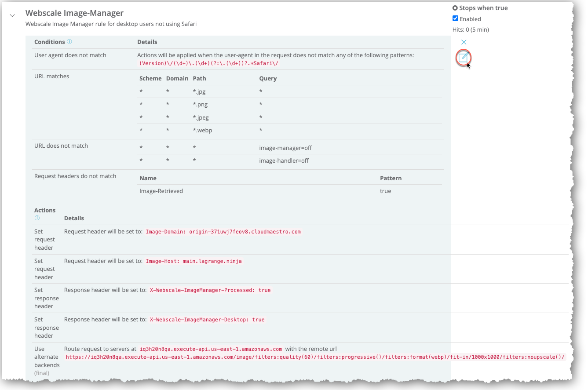Select the Image-Host header value

point(194,261)
